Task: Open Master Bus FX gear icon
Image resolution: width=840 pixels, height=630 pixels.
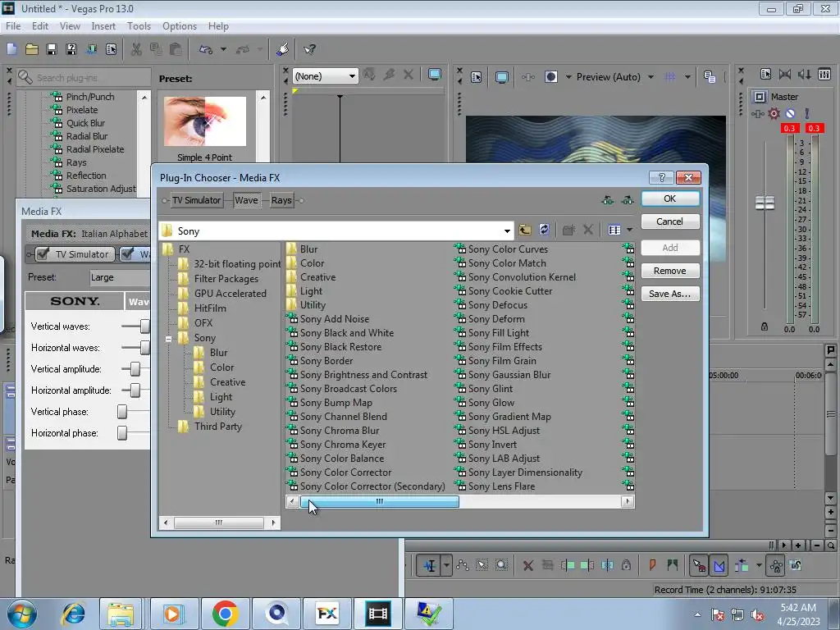Action: coord(774,113)
